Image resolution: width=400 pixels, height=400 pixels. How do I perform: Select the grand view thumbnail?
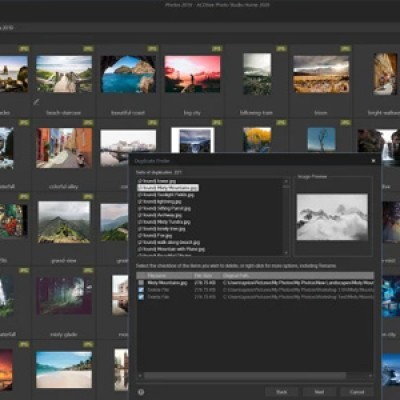click(64, 222)
